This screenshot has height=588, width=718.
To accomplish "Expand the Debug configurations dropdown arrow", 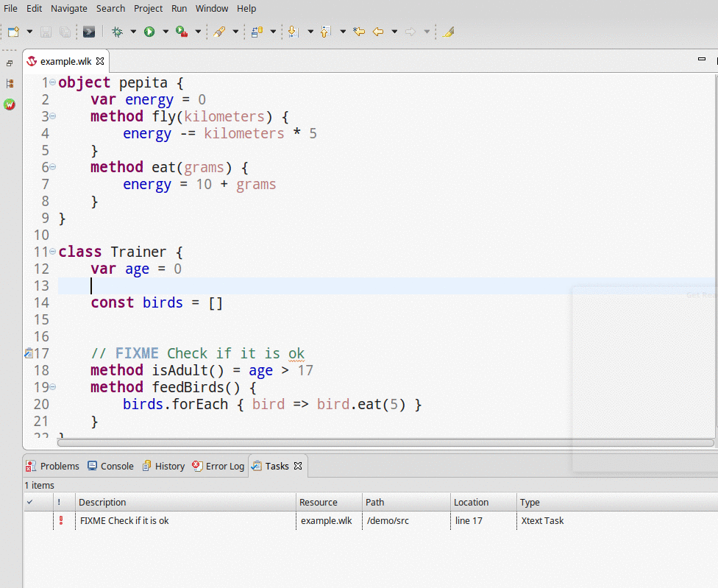I will click(x=133, y=32).
